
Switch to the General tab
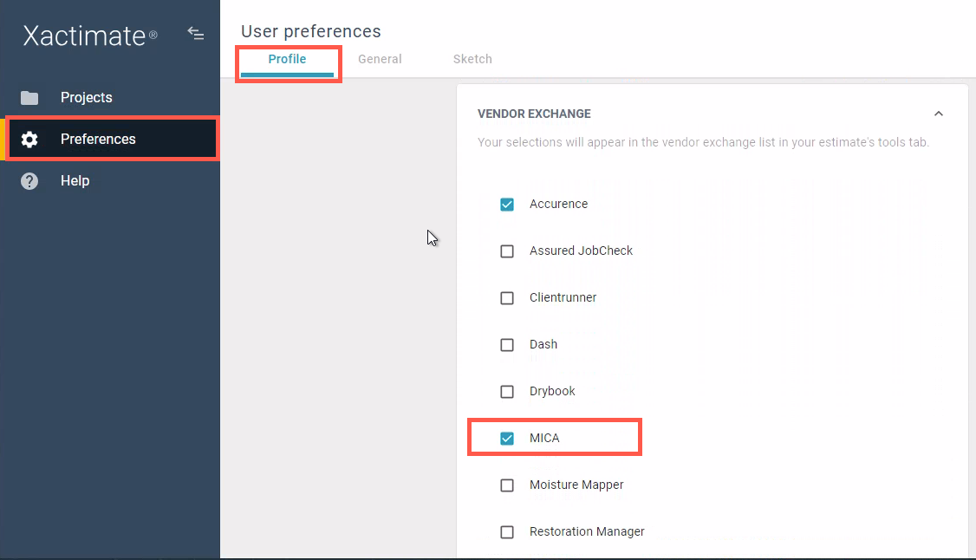coord(380,59)
